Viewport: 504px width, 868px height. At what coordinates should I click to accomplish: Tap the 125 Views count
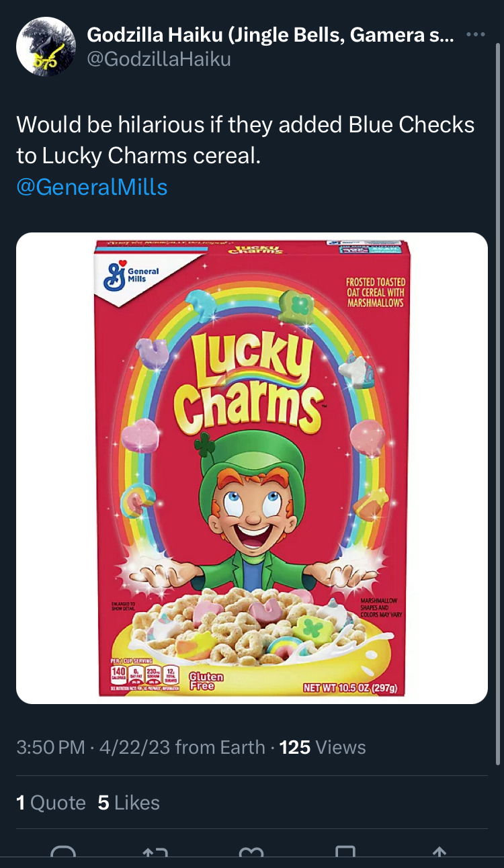click(x=323, y=747)
